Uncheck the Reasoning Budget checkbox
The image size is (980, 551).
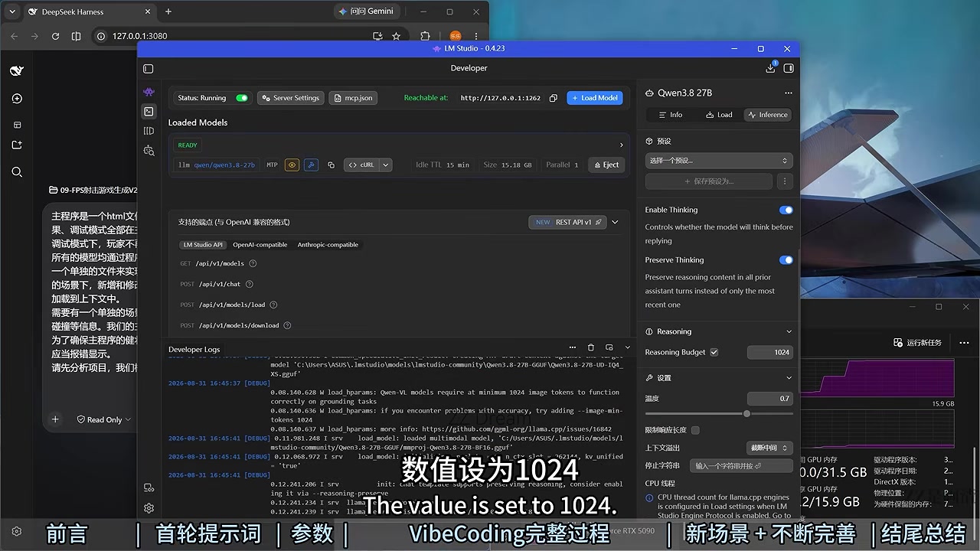pyautogui.click(x=714, y=352)
